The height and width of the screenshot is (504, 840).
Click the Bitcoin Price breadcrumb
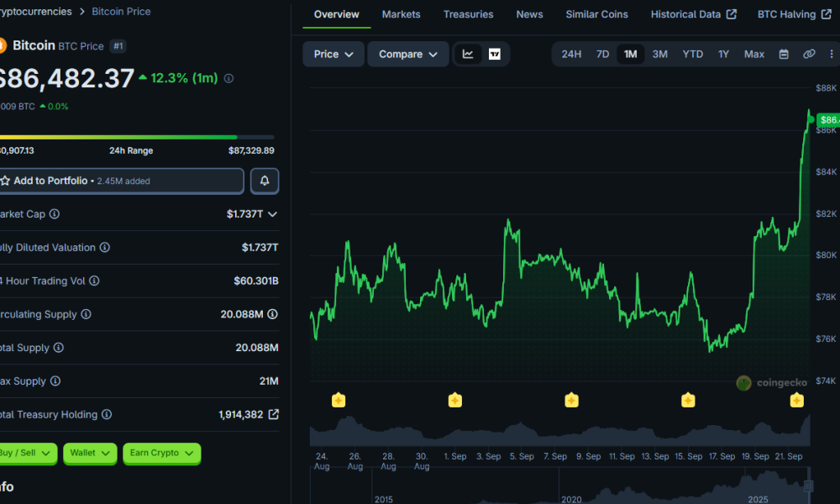(x=121, y=12)
